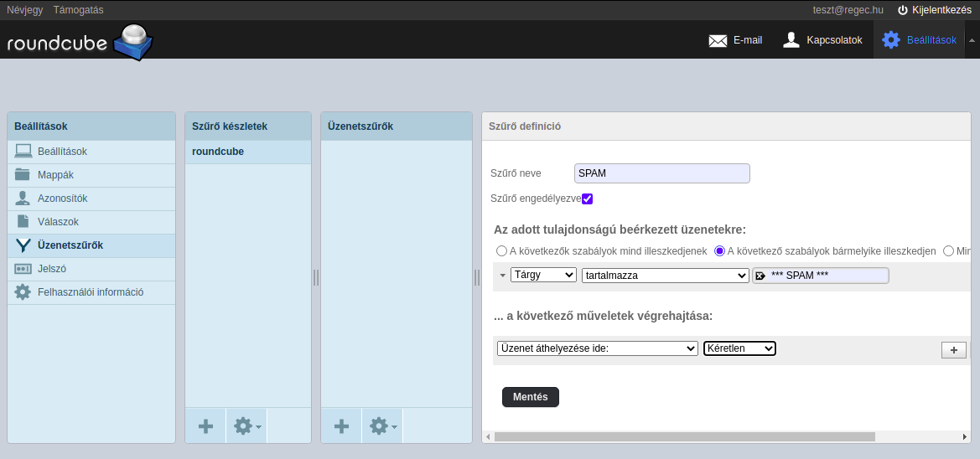The width and height of the screenshot is (980, 459).
Task: Select 'A következők szabályok mind illeszkedjenek' option
Action: click(501, 250)
